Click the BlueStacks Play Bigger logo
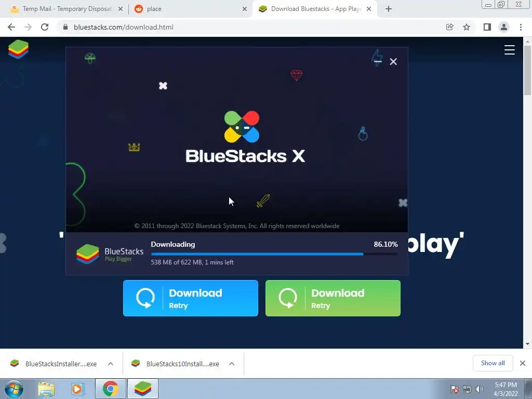Viewport: 532px width, 399px height. (x=110, y=254)
